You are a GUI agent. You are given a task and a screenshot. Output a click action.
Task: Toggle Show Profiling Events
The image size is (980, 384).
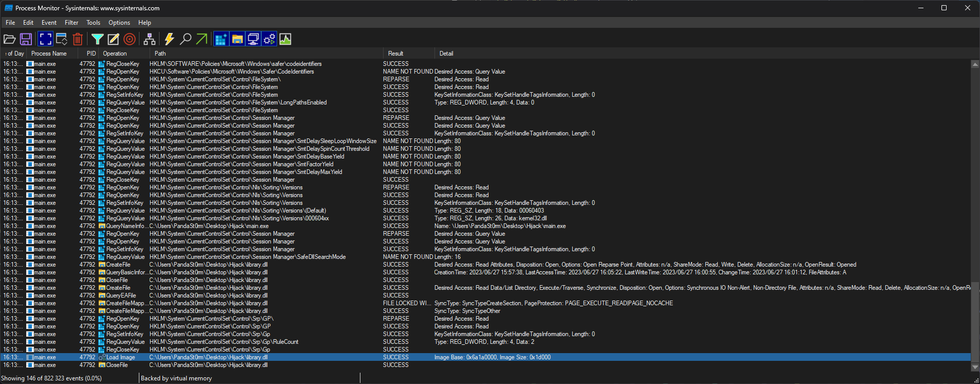tap(285, 39)
